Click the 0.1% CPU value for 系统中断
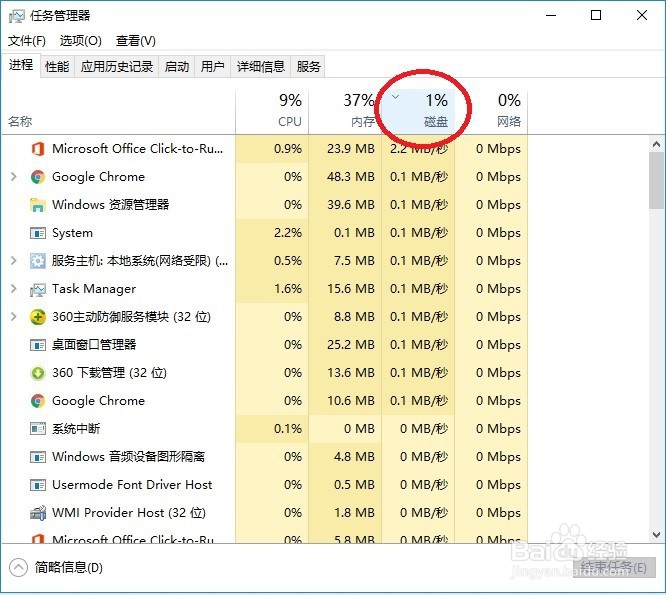The height and width of the screenshot is (595, 666). [288, 429]
